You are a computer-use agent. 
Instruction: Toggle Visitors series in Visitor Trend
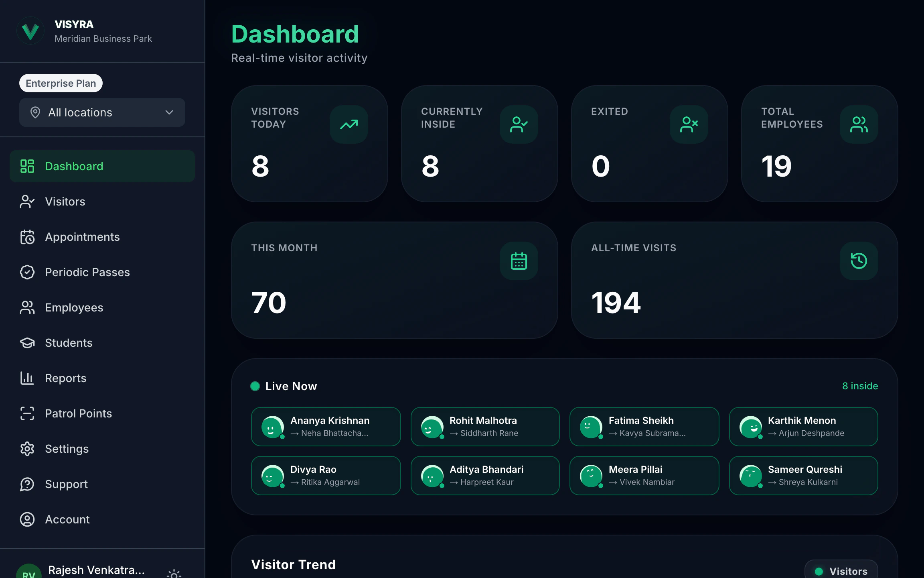[841, 570]
